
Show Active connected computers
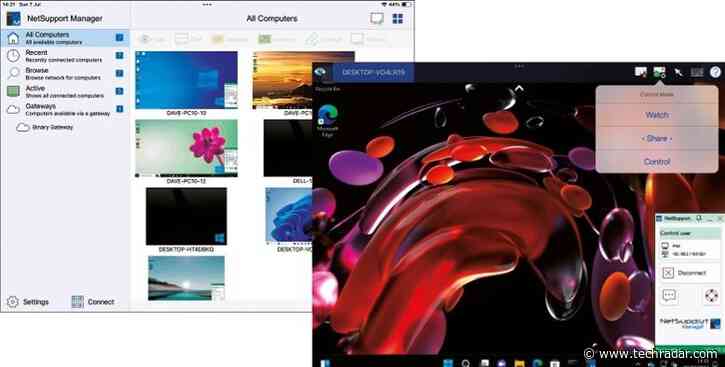point(65,91)
